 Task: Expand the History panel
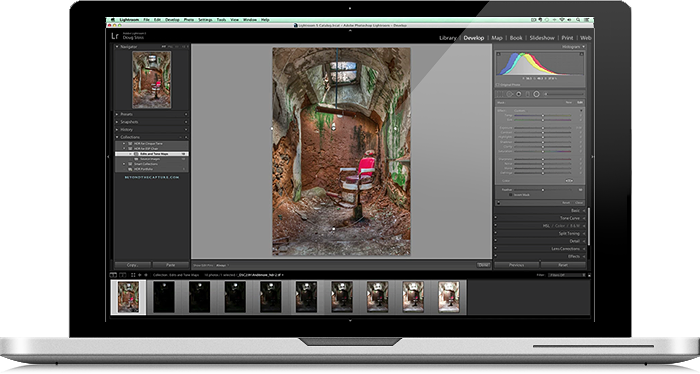(x=117, y=129)
